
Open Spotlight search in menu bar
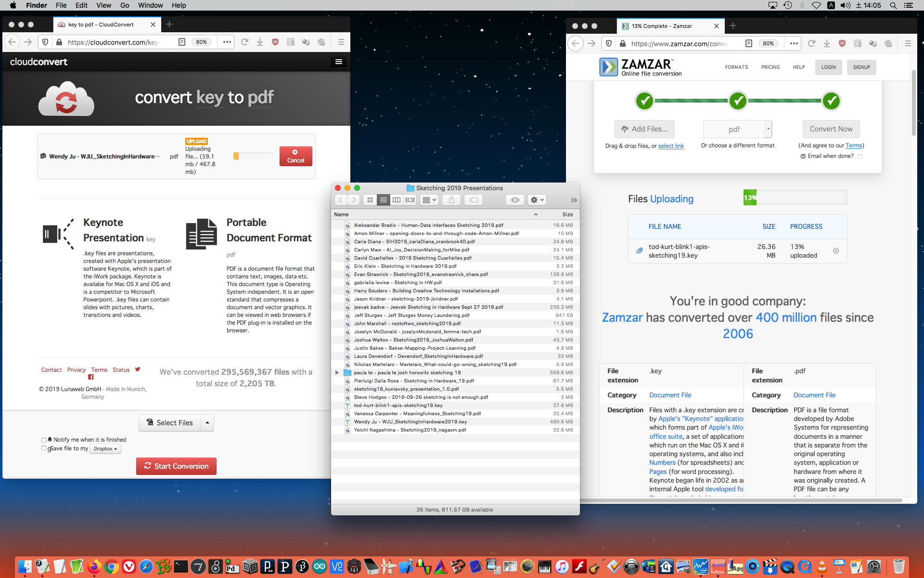point(893,5)
